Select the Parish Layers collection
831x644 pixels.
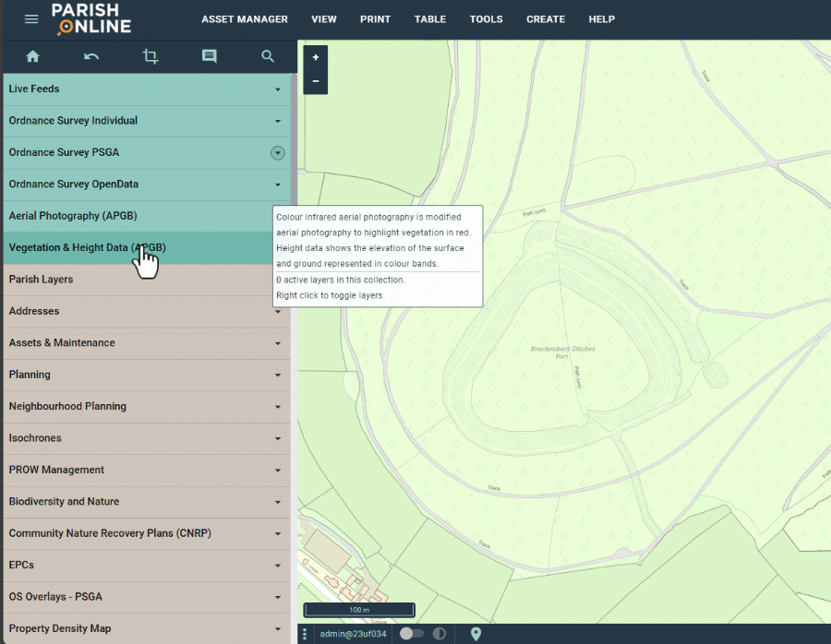[x=42, y=280]
